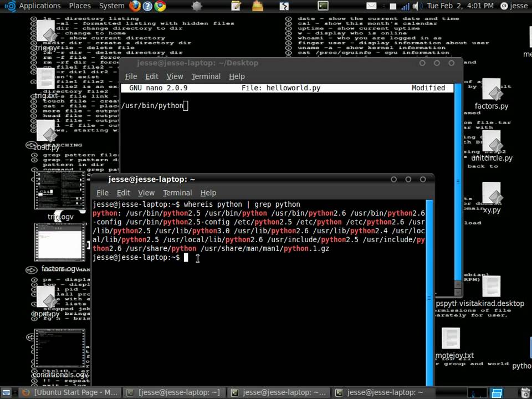
Task: Open the volume control speaker icon
Action: tap(417, 6)
